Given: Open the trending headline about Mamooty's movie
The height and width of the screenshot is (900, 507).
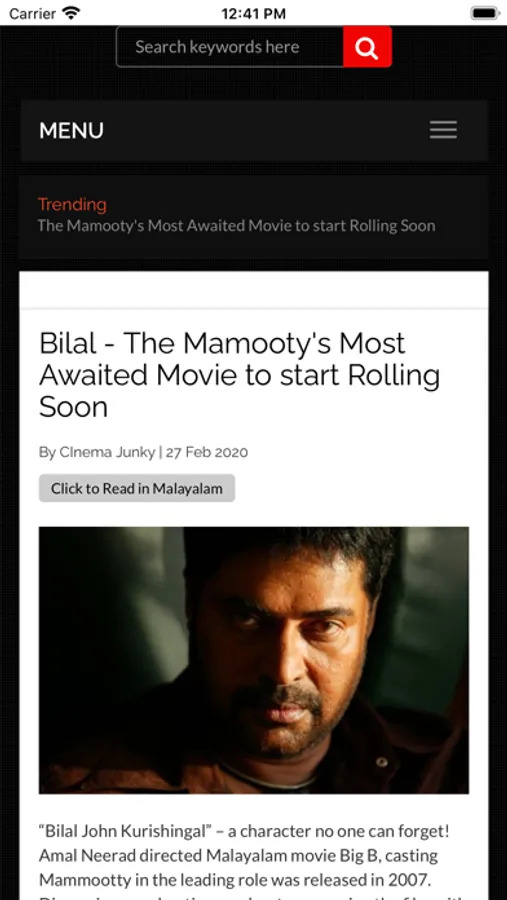Looking at the screenshot, I should (x=237, y=226).
